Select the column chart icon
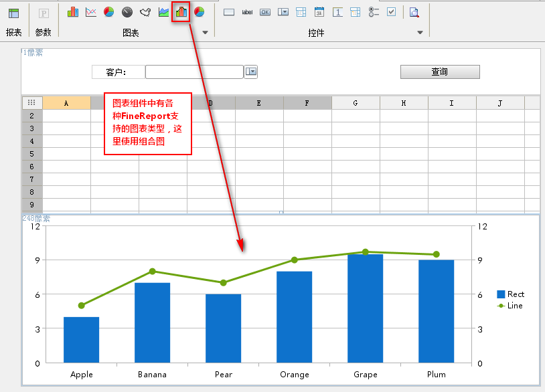This screenshot has width=545, height=392. (73, 12)
